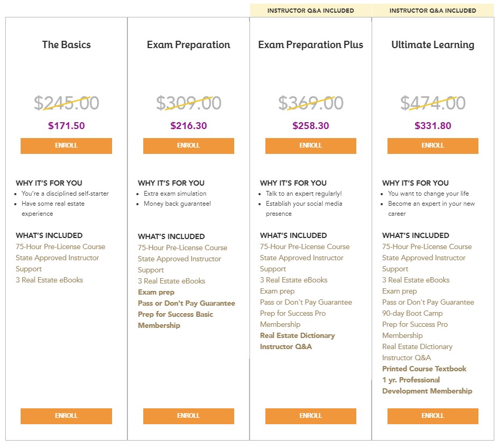Click bottom ENROLL button in The Basics column
Image resolution: width=498 pixels, height=448 pixels.
click(x=66, y=416)
